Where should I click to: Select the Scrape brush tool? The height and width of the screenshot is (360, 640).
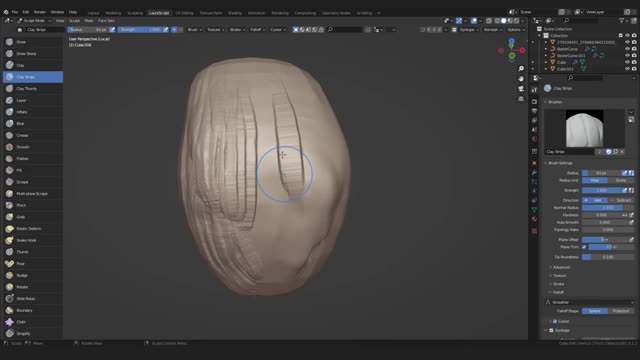[33, 182]
